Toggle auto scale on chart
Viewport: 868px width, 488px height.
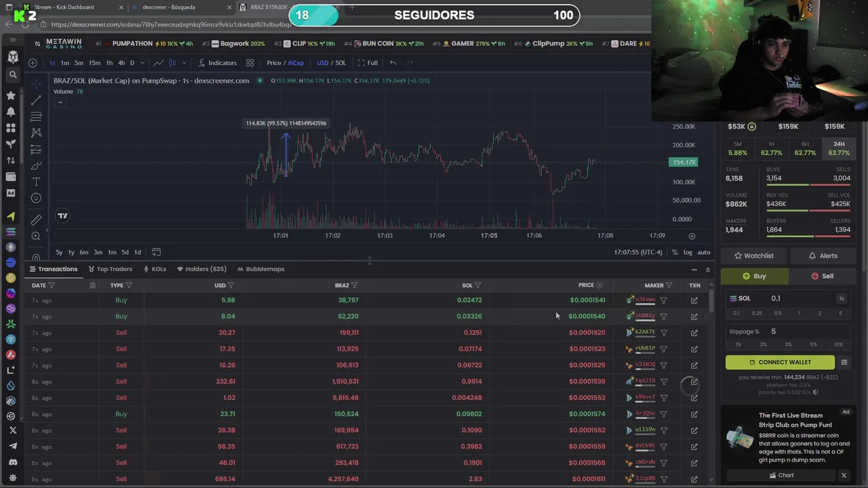pyautogui.click(x=704, y=253)
